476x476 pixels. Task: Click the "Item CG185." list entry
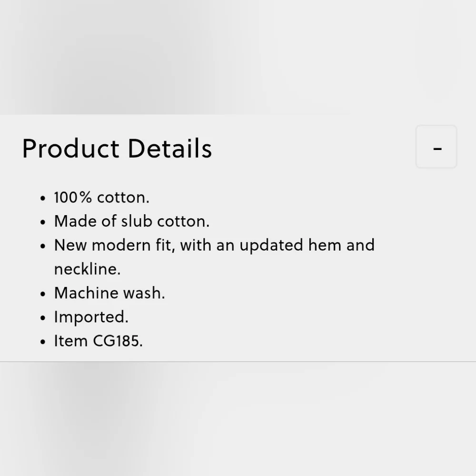(99, 341)
